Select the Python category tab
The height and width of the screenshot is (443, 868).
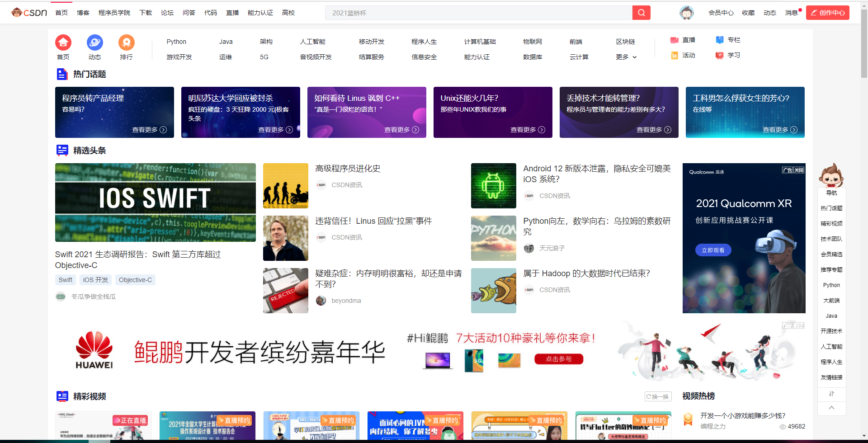176,42
